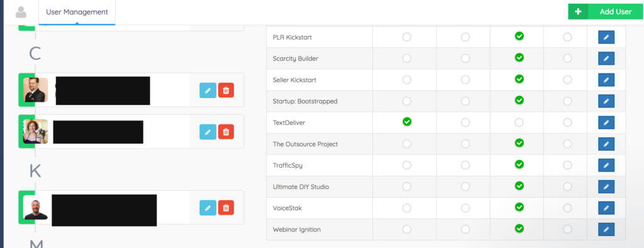This screenshot has height=248, width=644.
Task: Edit the user with the suit avatar
Action: tap(208, 90)
